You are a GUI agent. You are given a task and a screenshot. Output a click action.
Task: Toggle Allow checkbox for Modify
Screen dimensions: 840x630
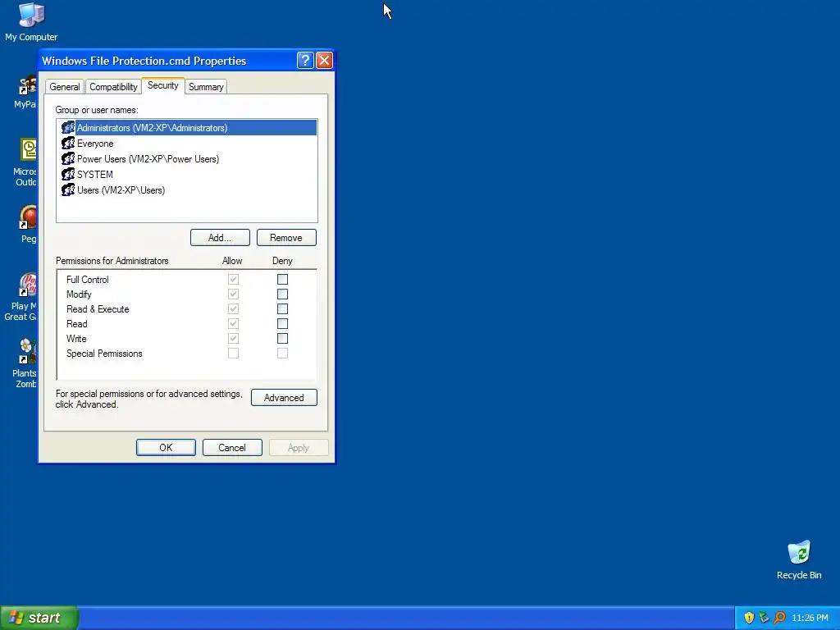point(233,294)
